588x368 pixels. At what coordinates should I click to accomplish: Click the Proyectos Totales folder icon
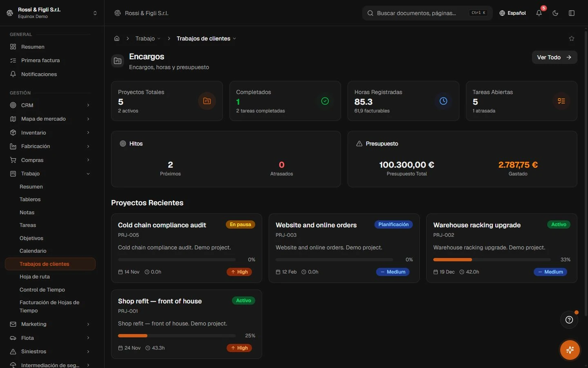[x=207, y=101]
